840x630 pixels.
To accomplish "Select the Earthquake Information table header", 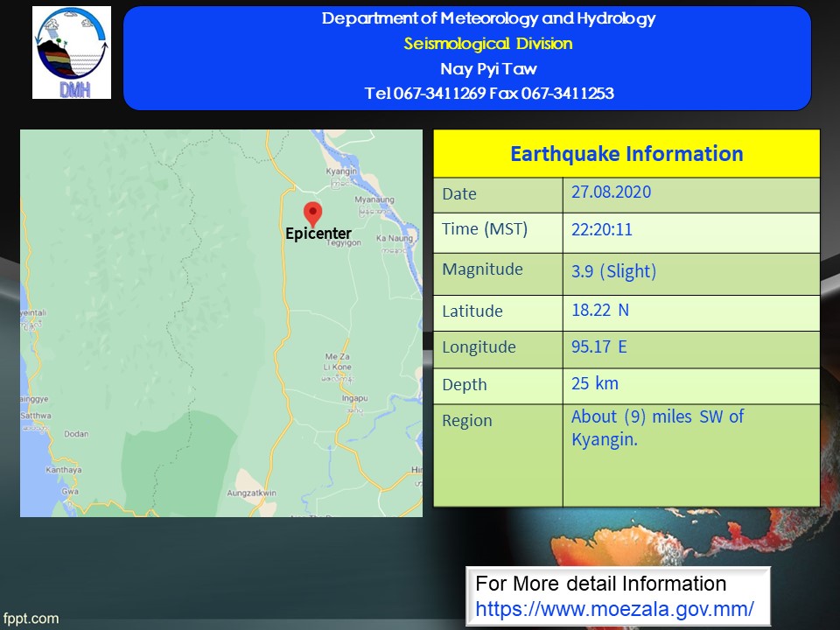I will point(626,154).
